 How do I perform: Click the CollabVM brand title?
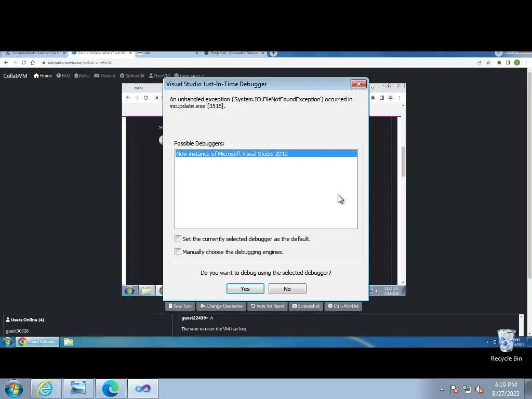coord(15,76)
